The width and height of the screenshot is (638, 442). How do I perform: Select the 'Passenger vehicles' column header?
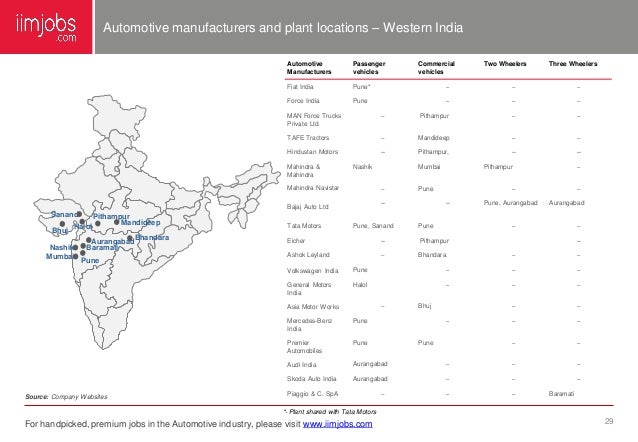[x=369, y=68]
